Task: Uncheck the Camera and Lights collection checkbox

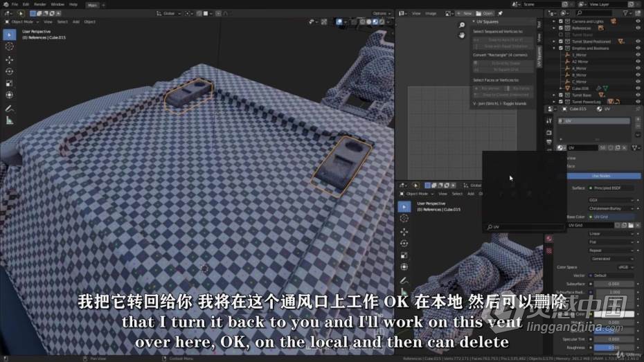Action: point(561,21)
